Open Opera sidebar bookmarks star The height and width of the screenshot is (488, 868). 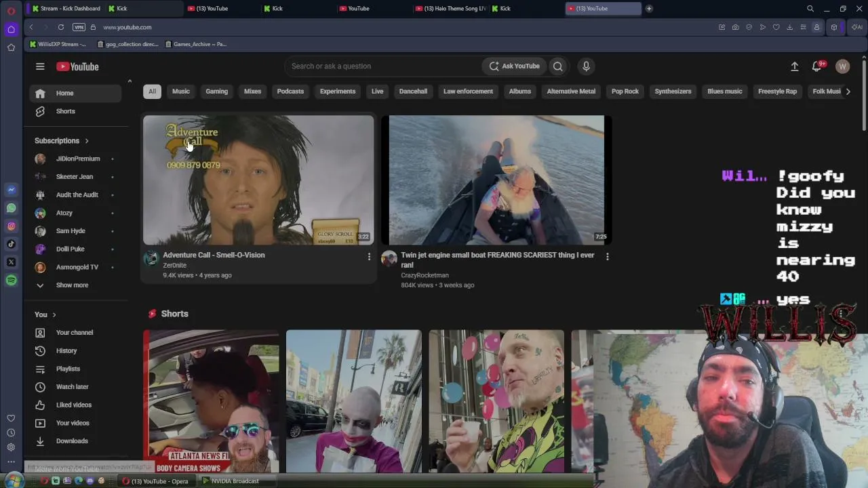coord(11,47)
